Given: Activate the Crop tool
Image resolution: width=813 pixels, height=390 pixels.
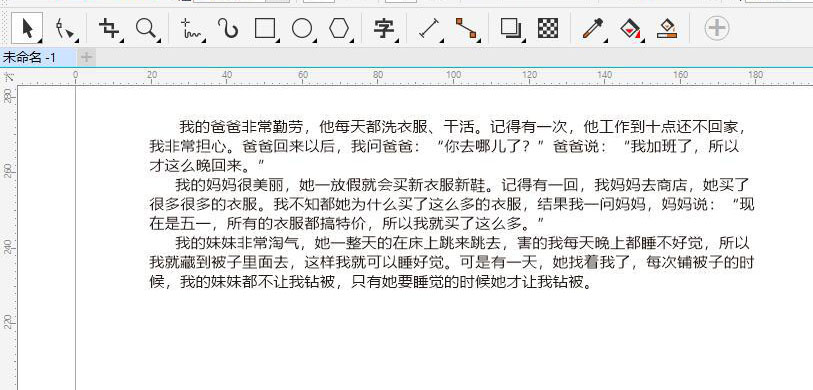Looking at the screenshot, I should point(109,29).
